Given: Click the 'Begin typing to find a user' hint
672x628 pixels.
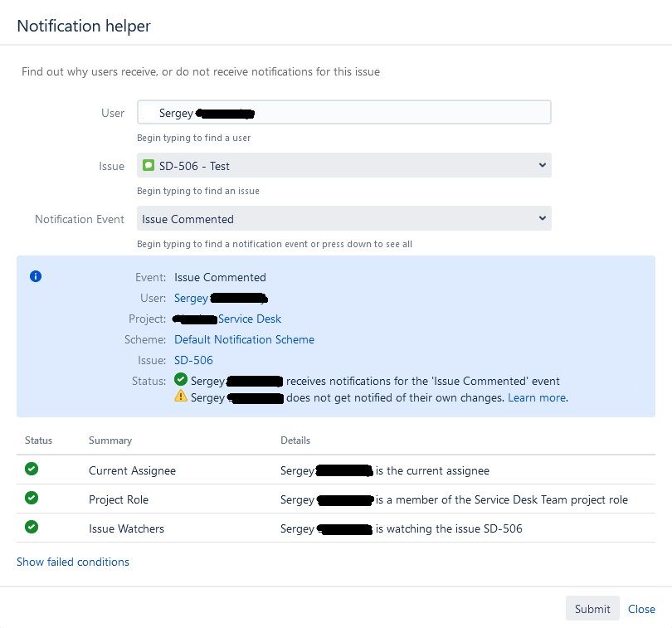Looking at the screenshot, I should point(193,138).
